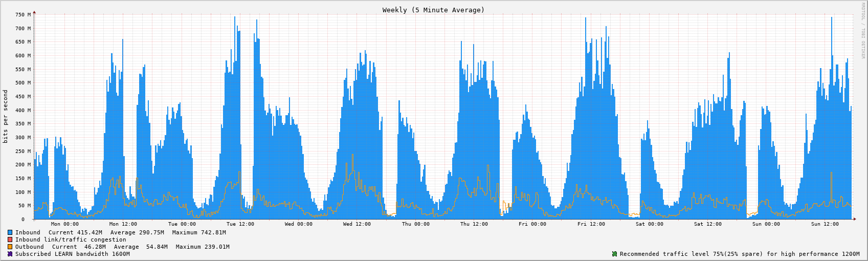The image size is (868, 261).
Task: Select the Sat 12:00 time axis label
Action: coord(707,224)
